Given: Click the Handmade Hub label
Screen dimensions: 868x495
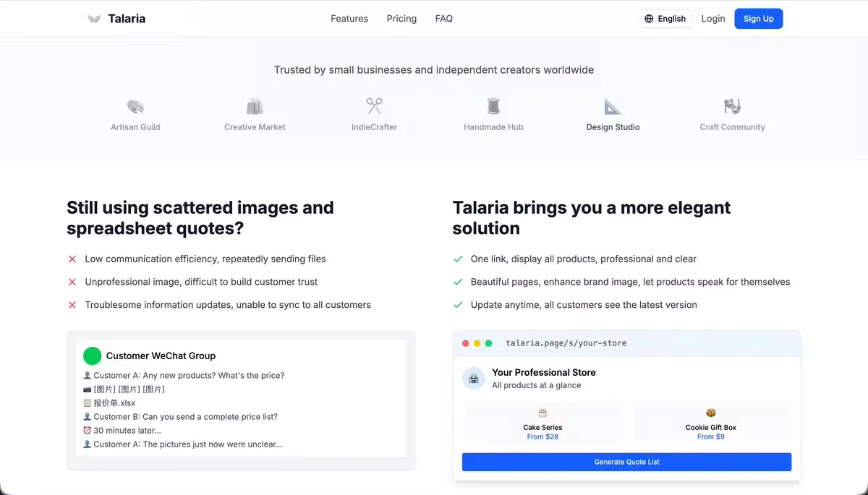Looking at the screenshot, I should pos(493,127).
